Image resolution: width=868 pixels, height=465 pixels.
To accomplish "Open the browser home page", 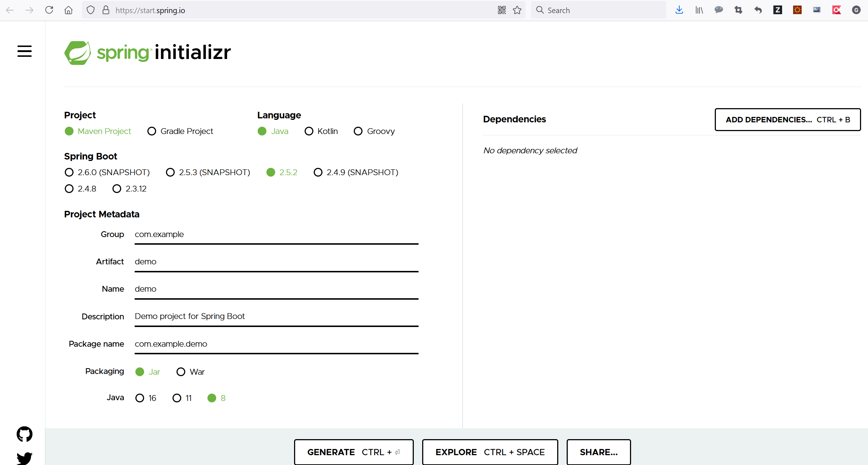I will 68,10.
